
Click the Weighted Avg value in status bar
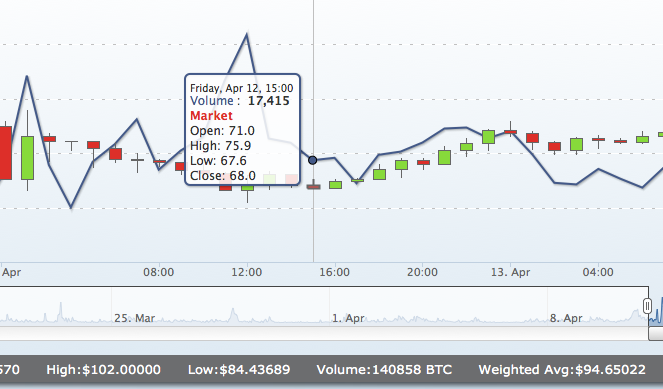[562, 370]
